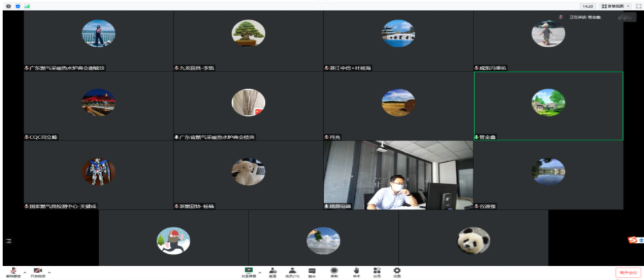Open the settings gear in toolbar
The height and width of the screenshot is (280, 644).
397,271
